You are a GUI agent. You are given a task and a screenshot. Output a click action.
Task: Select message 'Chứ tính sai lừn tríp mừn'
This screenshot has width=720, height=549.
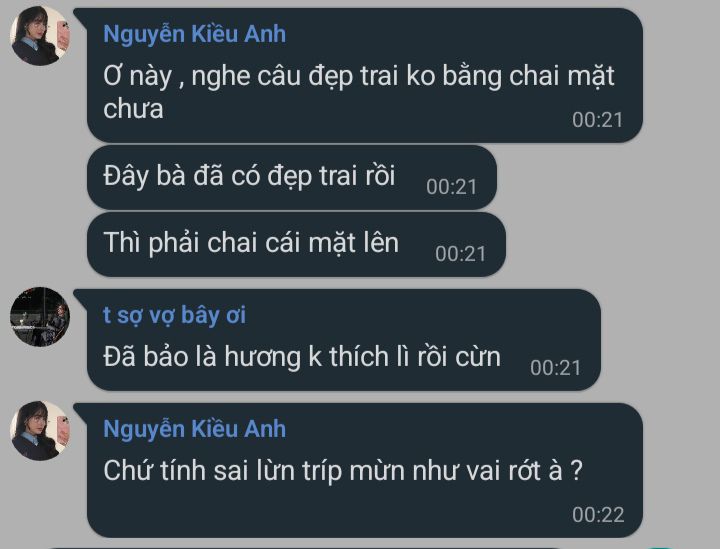pyautogui.click(x=365, y=471)
